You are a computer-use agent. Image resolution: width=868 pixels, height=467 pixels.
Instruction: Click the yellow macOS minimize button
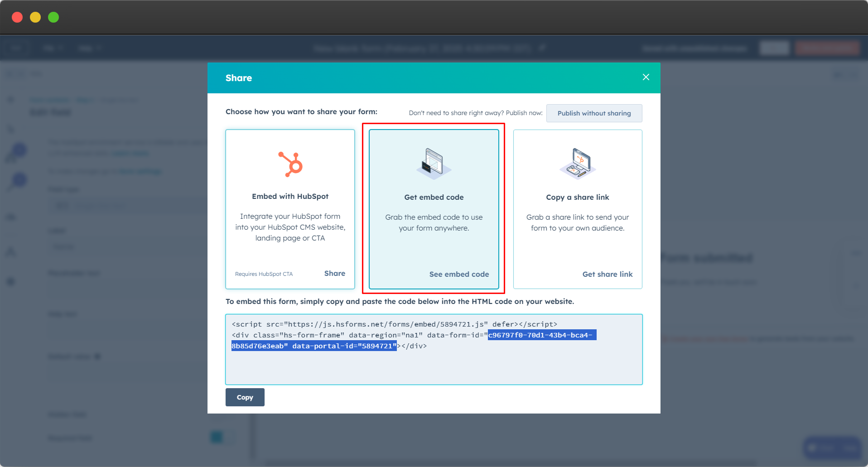tap(35, 17)
